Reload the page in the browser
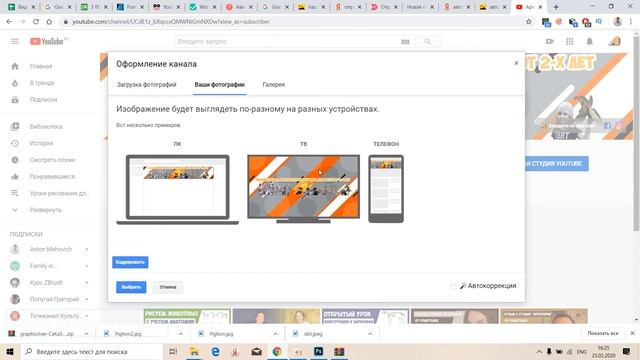 coord(36,22)
